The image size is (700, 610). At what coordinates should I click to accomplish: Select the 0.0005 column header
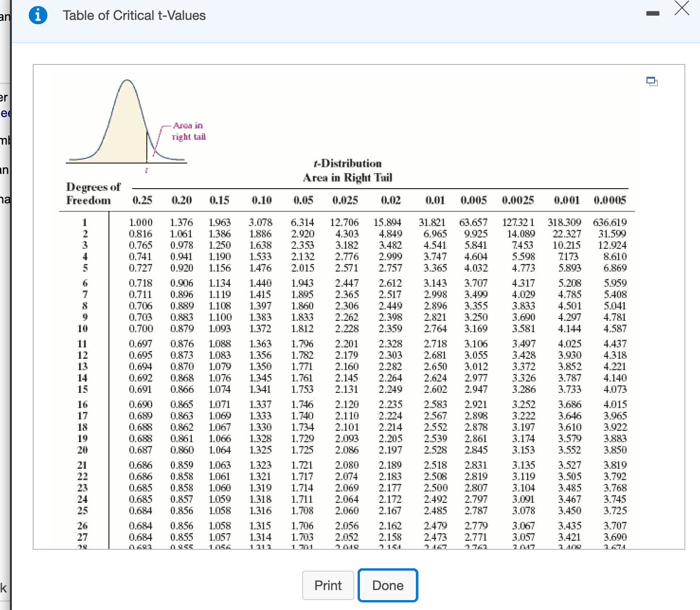click(610, 200)
